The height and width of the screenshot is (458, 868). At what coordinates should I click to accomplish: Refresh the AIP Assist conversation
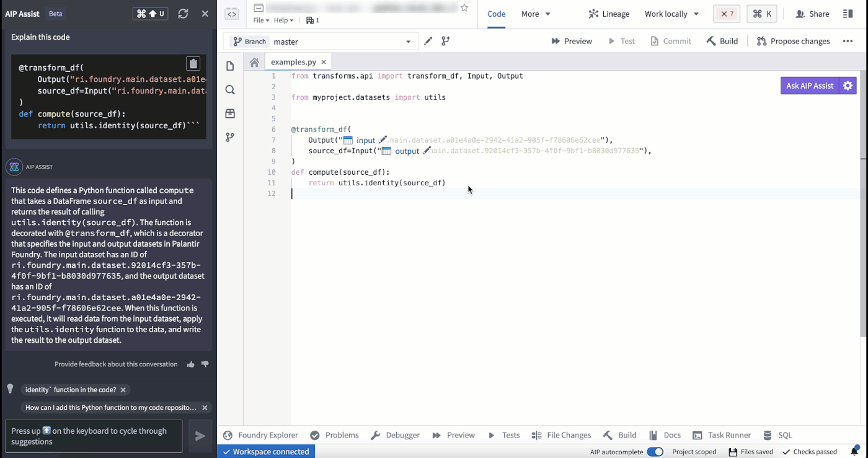coord(183,14)
